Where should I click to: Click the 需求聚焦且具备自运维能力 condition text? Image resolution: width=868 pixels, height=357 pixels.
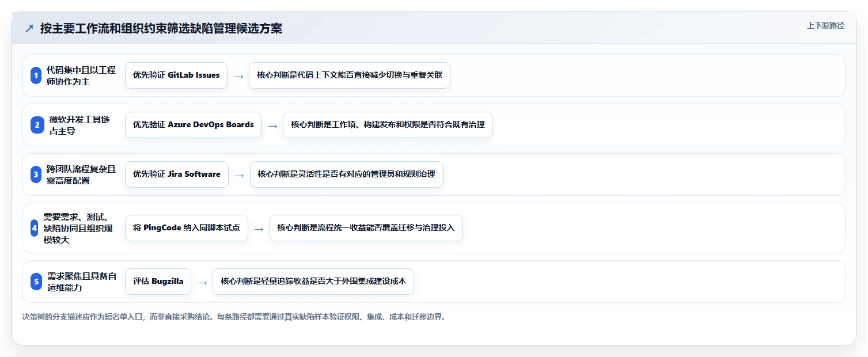tap(81, 282)
